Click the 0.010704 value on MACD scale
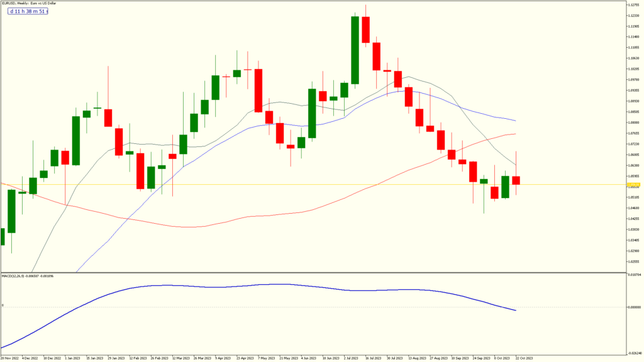 point(633,274)
